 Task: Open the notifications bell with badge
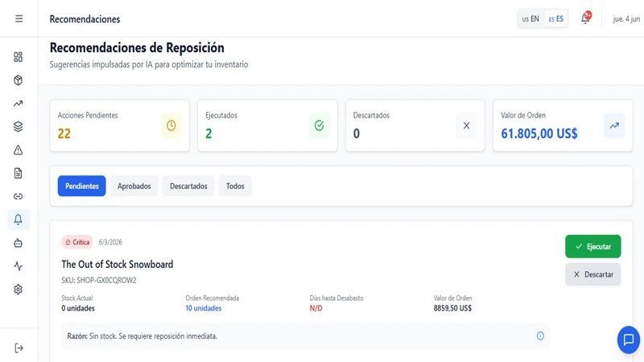(x=586, y=18)
